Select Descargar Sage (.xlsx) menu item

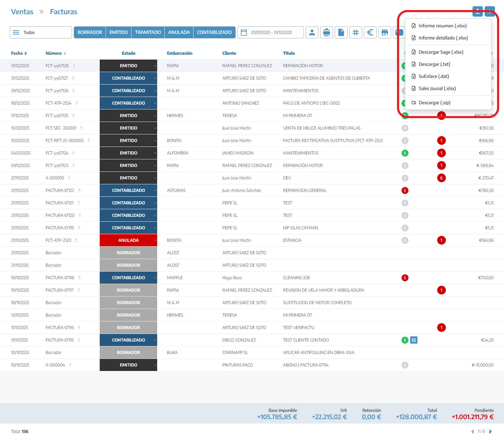point(448,52)
